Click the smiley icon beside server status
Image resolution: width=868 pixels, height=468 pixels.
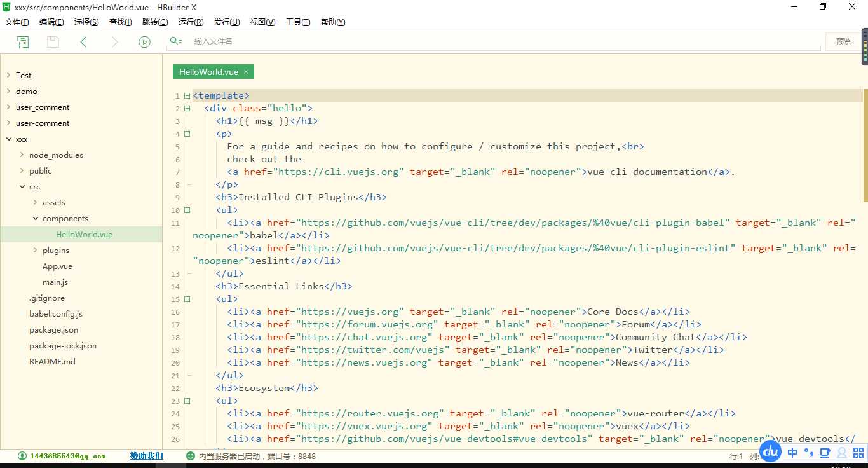click(x=191, y=456)
